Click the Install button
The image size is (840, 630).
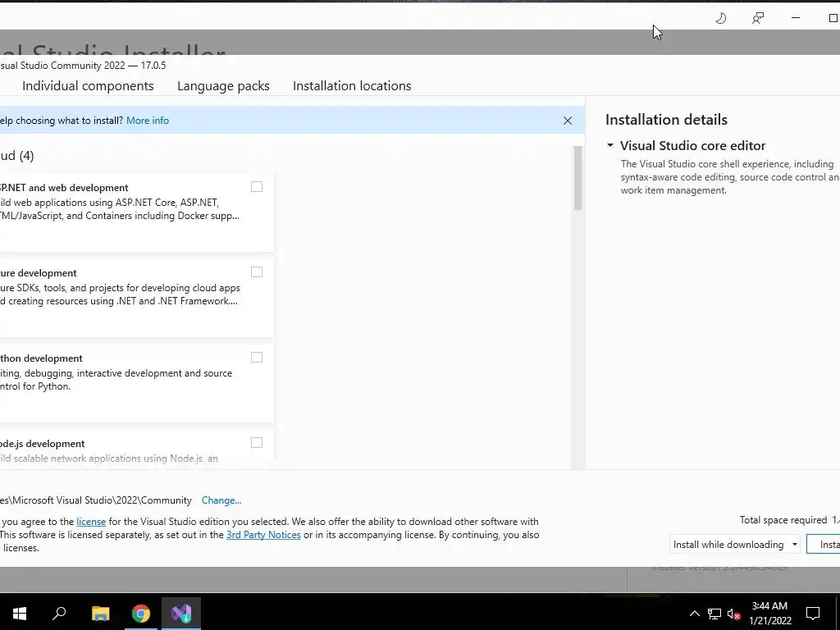824,545
